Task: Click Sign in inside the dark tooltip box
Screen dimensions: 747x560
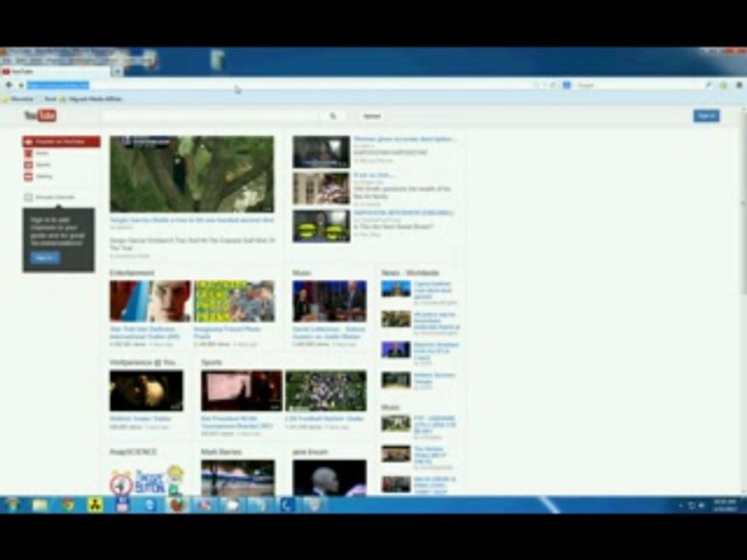Action: pos(45,257)
